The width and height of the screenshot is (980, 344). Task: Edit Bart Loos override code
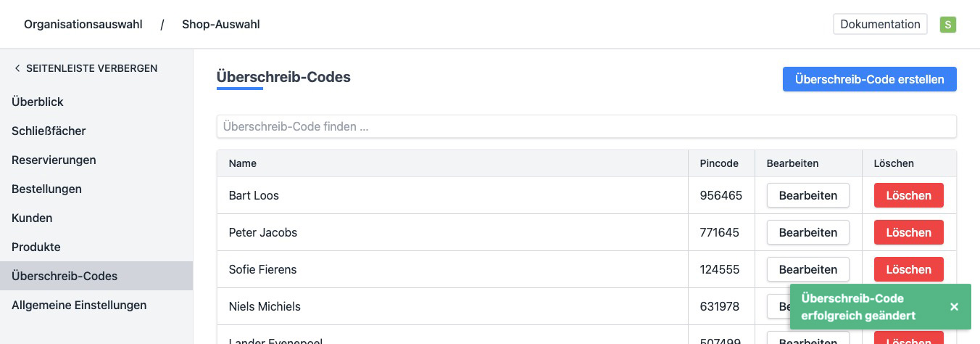(x=807, y=195)
